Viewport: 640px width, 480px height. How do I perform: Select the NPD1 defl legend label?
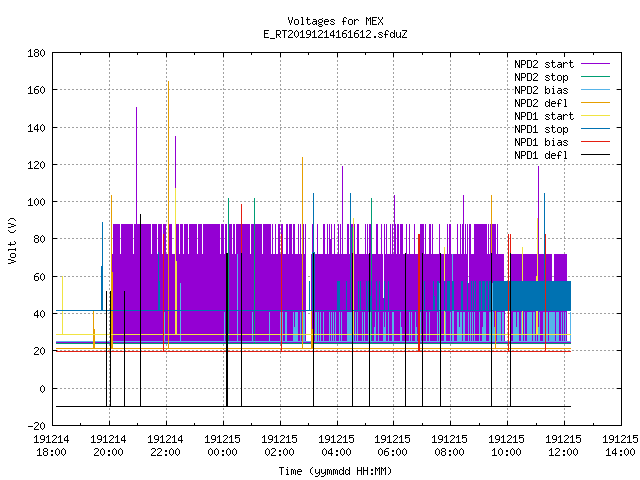click(541, 155)
